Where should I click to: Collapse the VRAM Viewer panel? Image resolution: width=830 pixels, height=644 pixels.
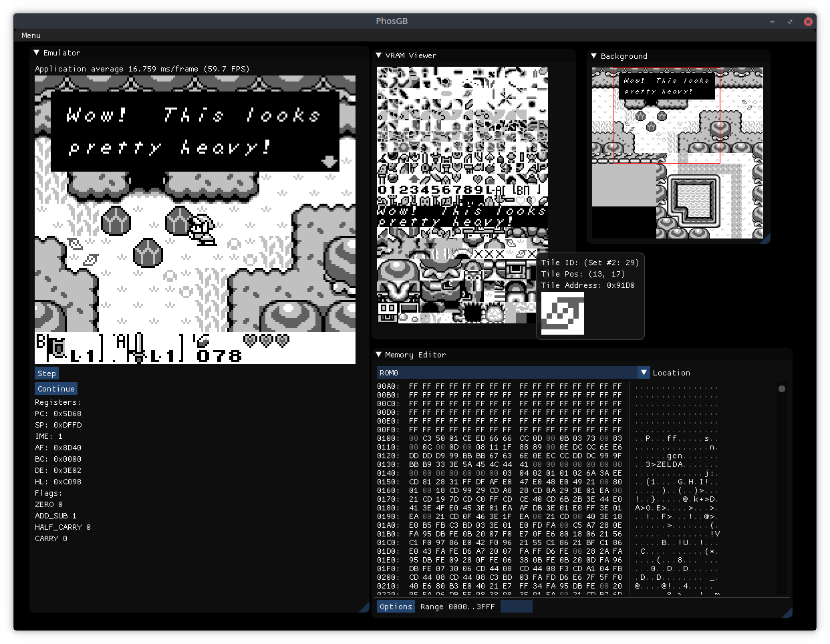(379, 55)
